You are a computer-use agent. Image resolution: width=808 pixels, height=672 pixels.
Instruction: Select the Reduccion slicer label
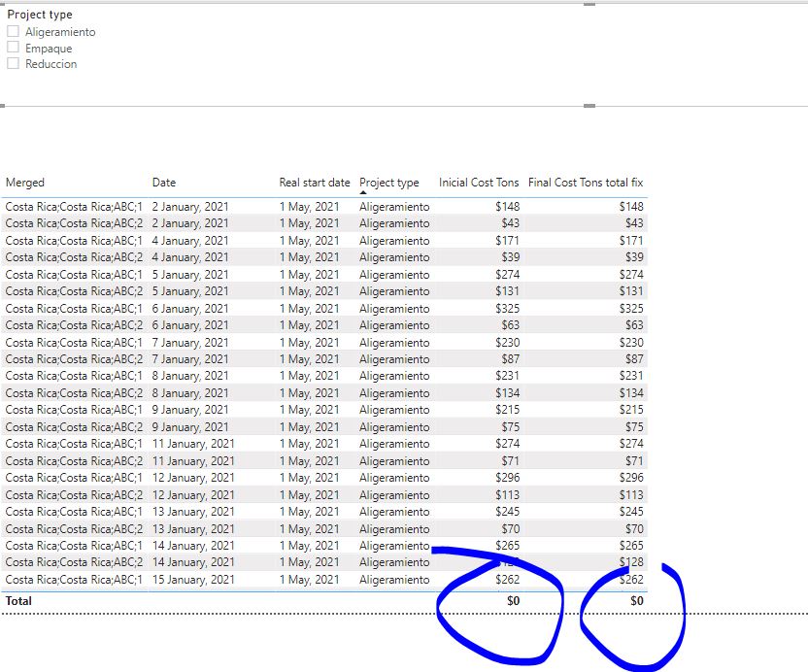51,64
